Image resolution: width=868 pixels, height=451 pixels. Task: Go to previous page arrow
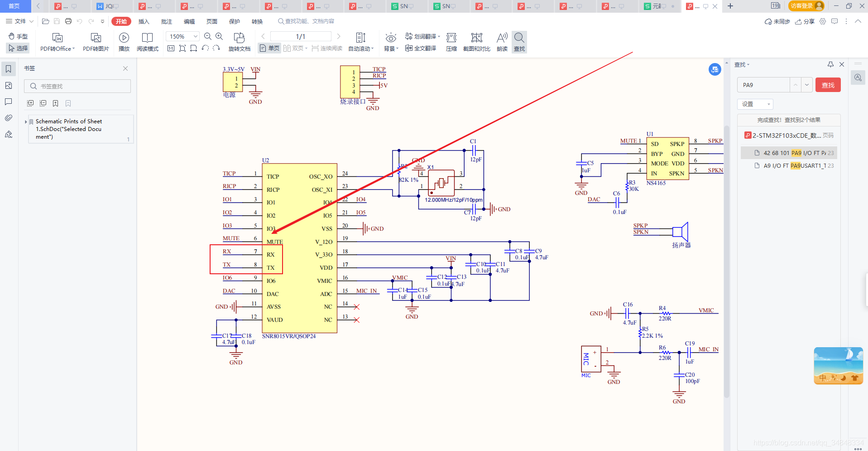click(263, 36)
